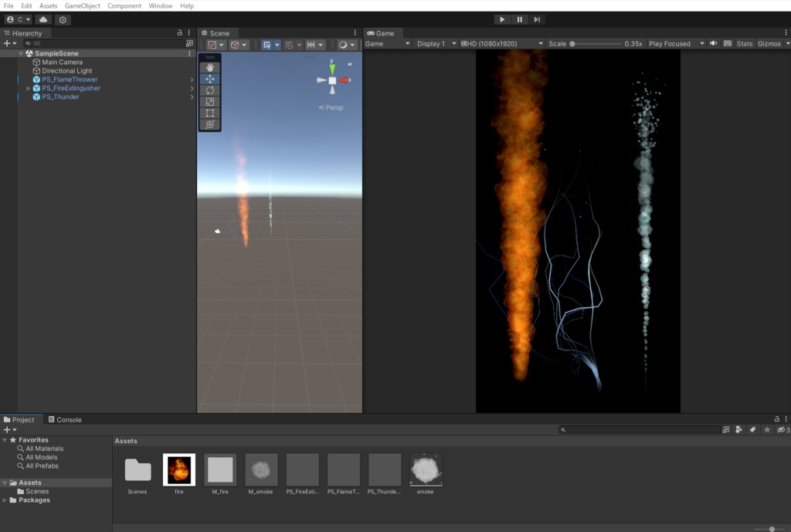This screenshot has height=532, width=791.
Task: Select the Hand tool in Scene view
Action: [x=210, y=67]
